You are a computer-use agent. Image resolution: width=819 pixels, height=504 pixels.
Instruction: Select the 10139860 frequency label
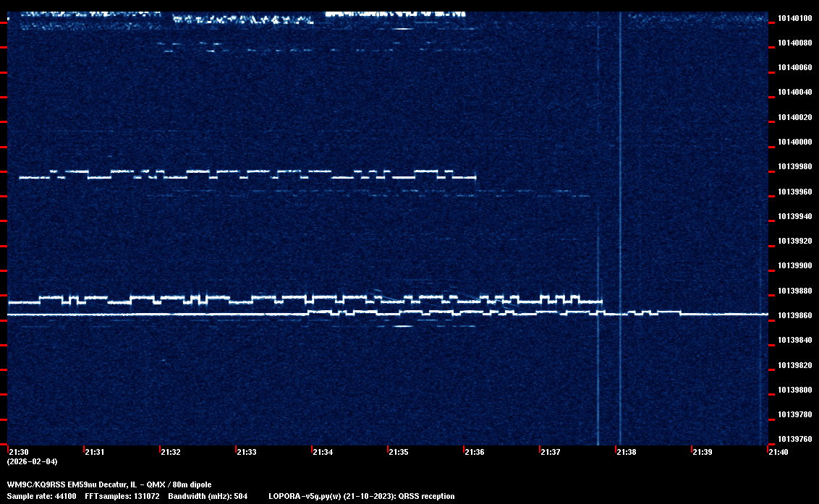794,315
